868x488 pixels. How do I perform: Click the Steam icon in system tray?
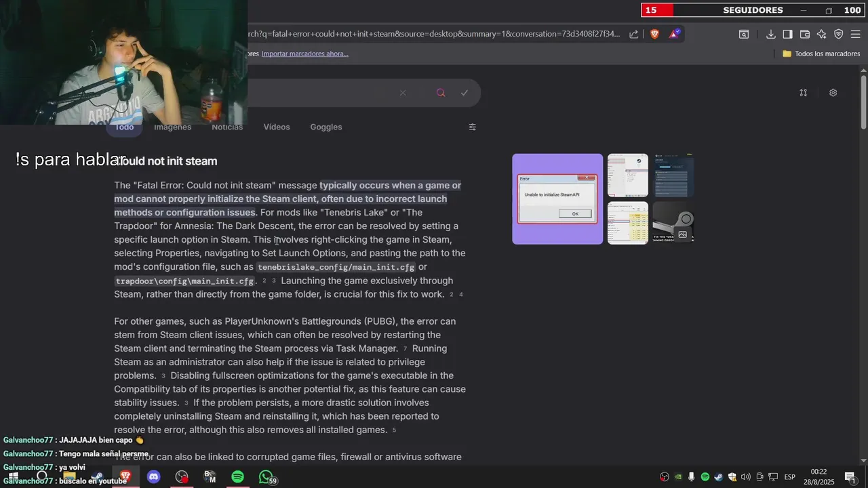719,477
